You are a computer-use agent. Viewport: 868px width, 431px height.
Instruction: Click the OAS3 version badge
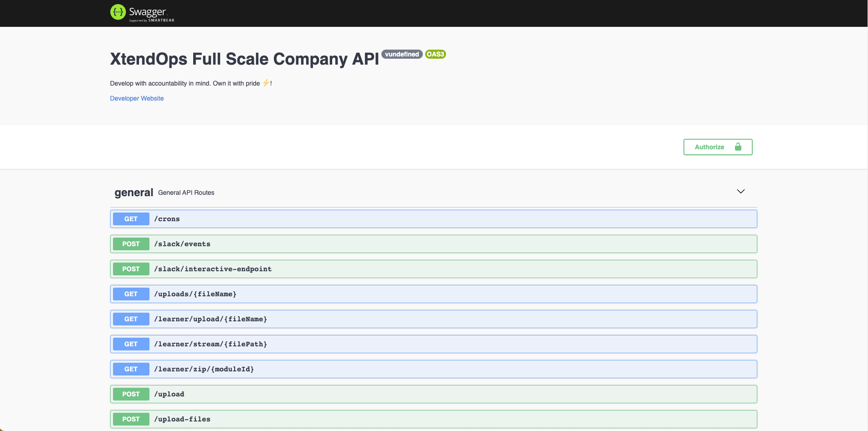tap(435, 54)
